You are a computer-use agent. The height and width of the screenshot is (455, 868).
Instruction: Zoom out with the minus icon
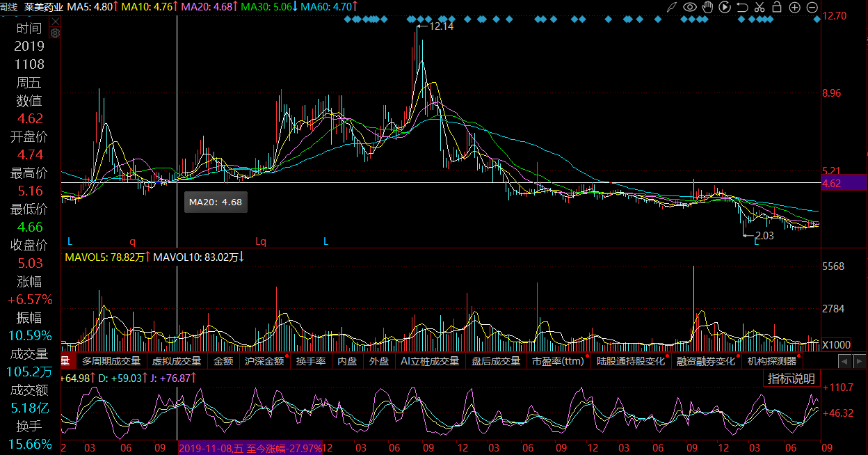813,8
